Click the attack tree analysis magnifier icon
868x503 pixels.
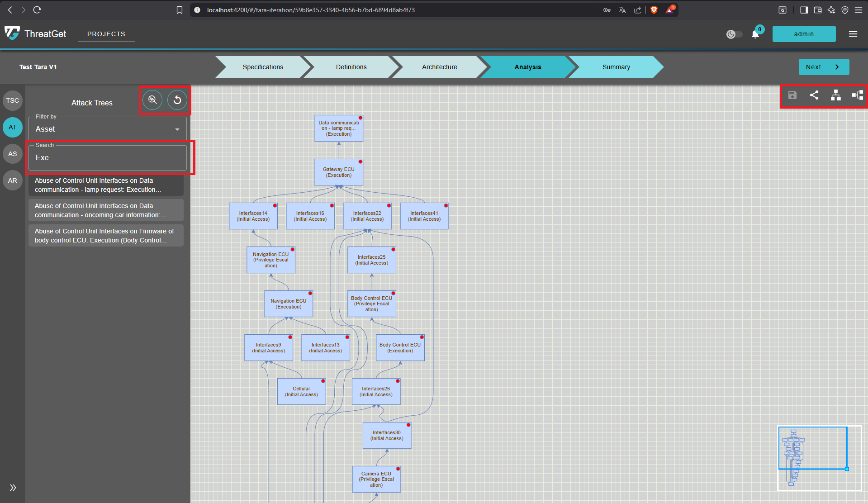pos(152,100)
